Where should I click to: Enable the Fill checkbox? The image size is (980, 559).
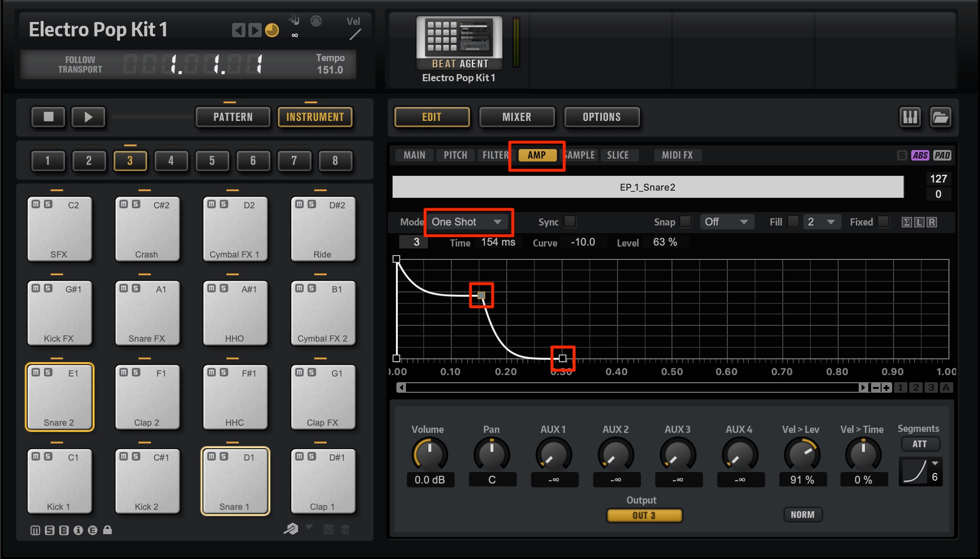click(793, 222)
